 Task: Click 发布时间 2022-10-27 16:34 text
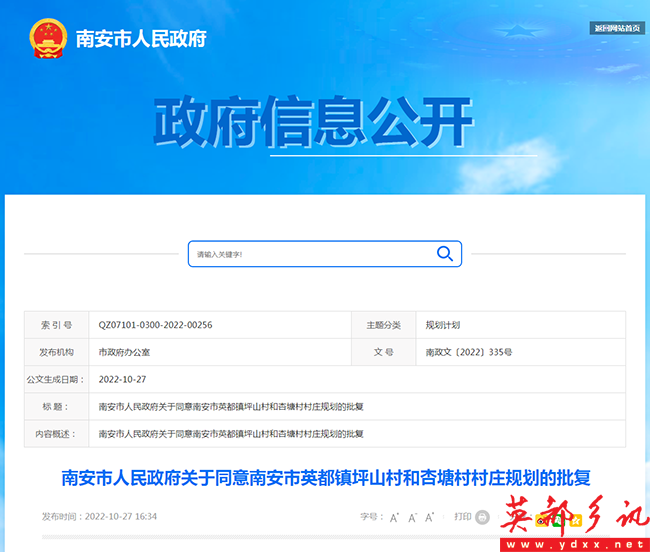99,516
